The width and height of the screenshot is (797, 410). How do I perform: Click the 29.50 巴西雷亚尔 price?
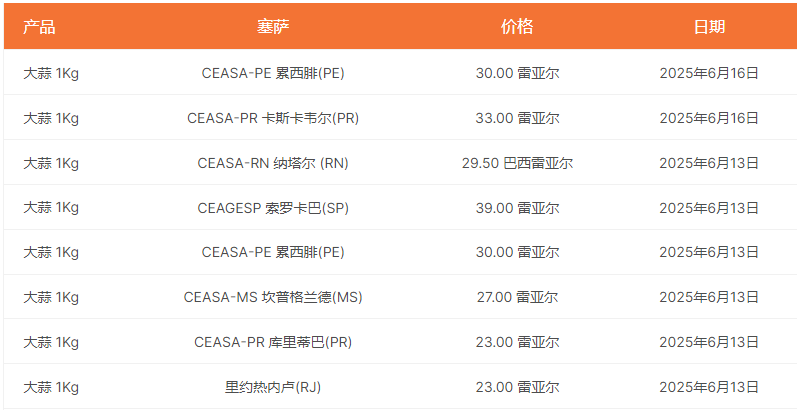(517, 163)
